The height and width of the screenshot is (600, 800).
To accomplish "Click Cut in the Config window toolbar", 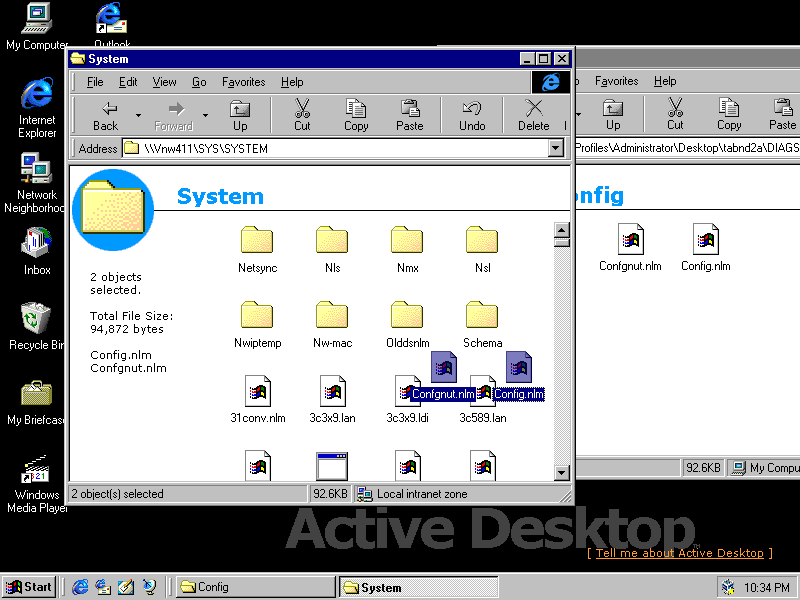I will point(675,115).
